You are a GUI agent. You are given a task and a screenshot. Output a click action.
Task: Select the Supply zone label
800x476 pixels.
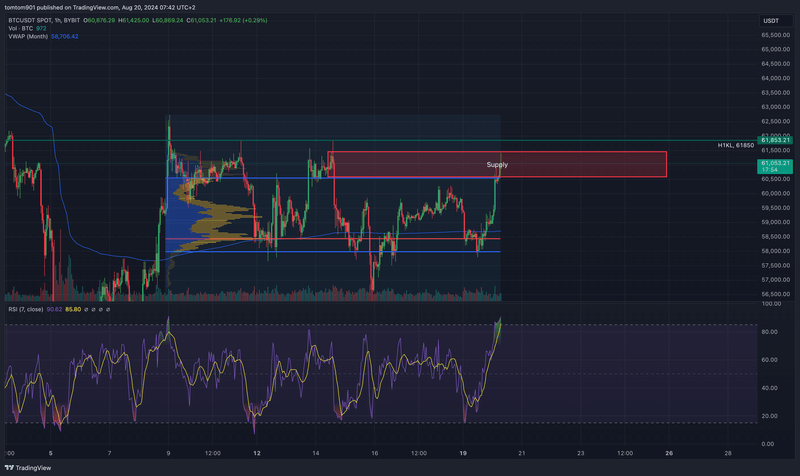click(497, 165)
